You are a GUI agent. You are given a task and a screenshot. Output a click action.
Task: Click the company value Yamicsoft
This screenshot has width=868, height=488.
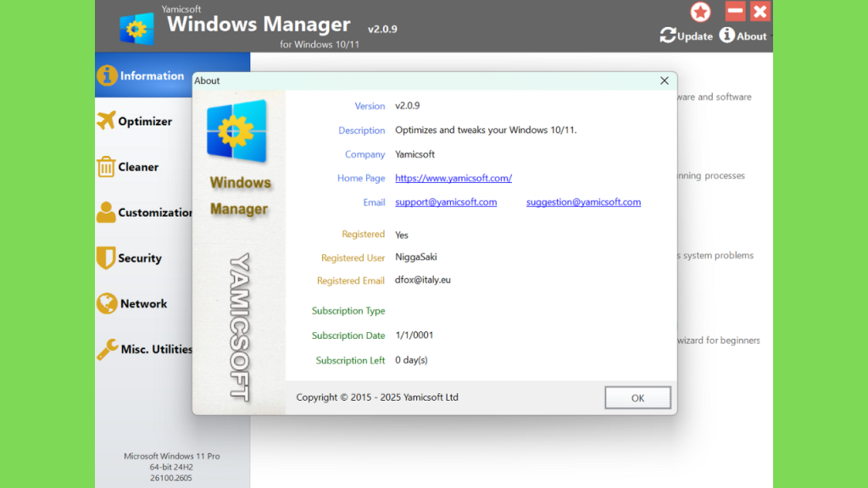tap(415, 154)
